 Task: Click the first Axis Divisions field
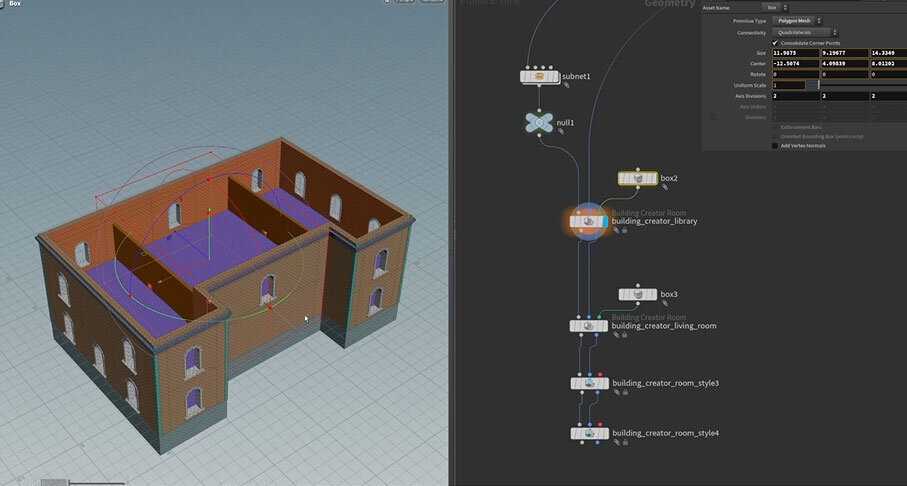[x=794, y=96]
